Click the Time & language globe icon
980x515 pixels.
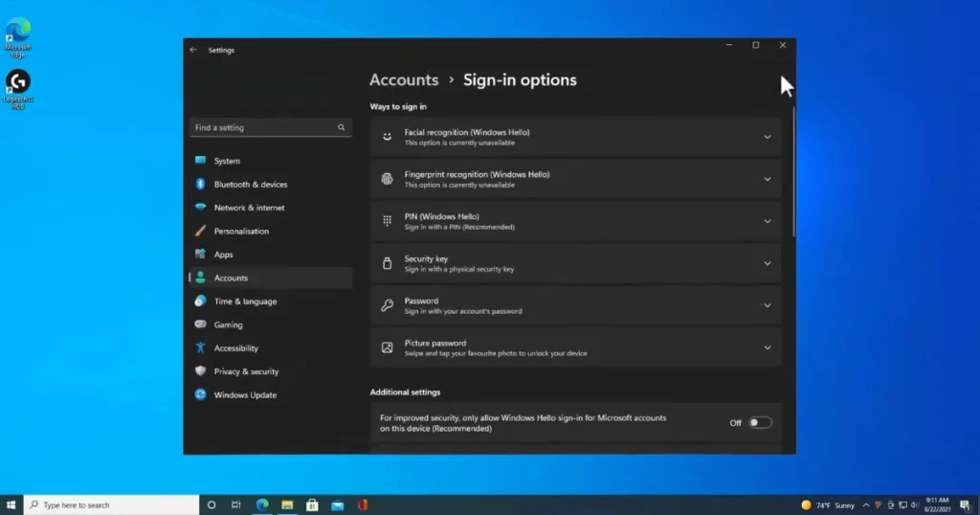tap(201, 301)
